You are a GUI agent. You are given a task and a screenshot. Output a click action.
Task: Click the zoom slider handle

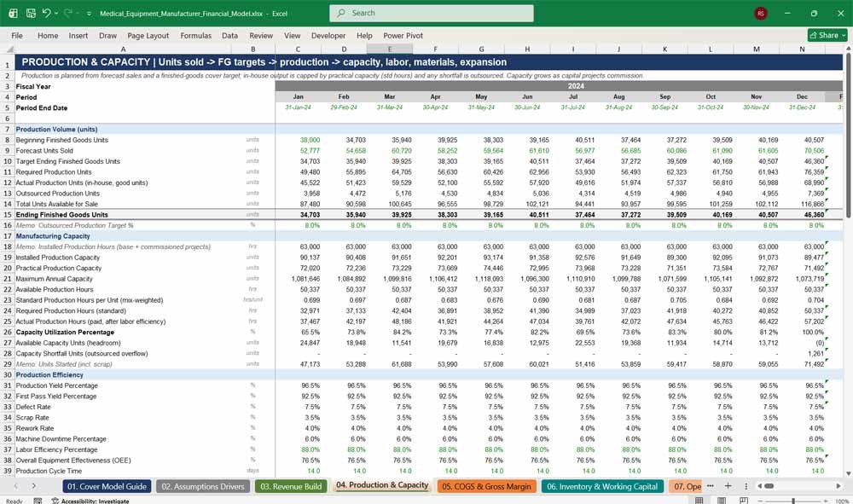[793, 501]
